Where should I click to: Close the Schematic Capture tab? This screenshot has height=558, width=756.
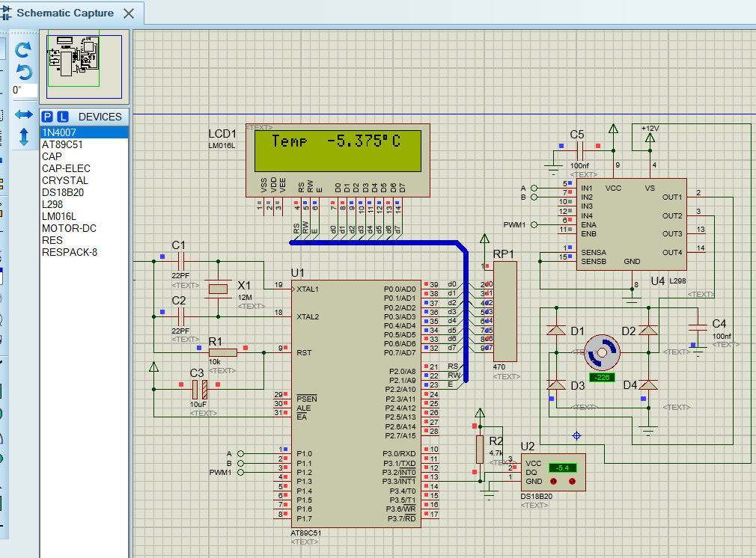pos(129,13)
